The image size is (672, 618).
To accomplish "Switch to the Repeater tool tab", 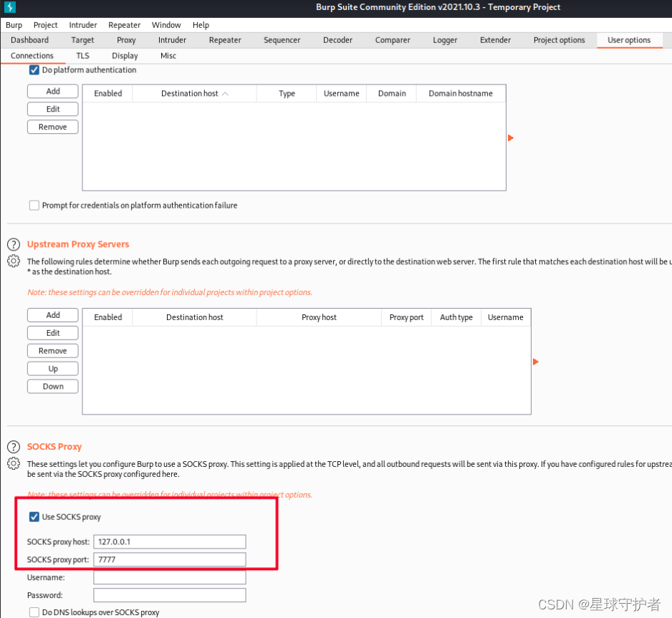I will coord(225,40).
